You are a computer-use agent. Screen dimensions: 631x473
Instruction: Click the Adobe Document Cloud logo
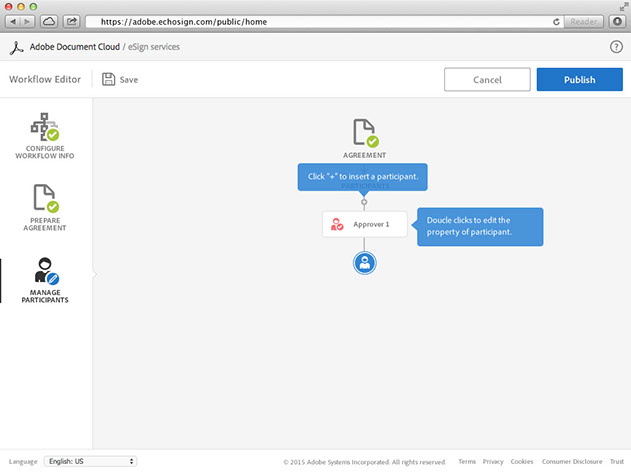tap(16, 47)
